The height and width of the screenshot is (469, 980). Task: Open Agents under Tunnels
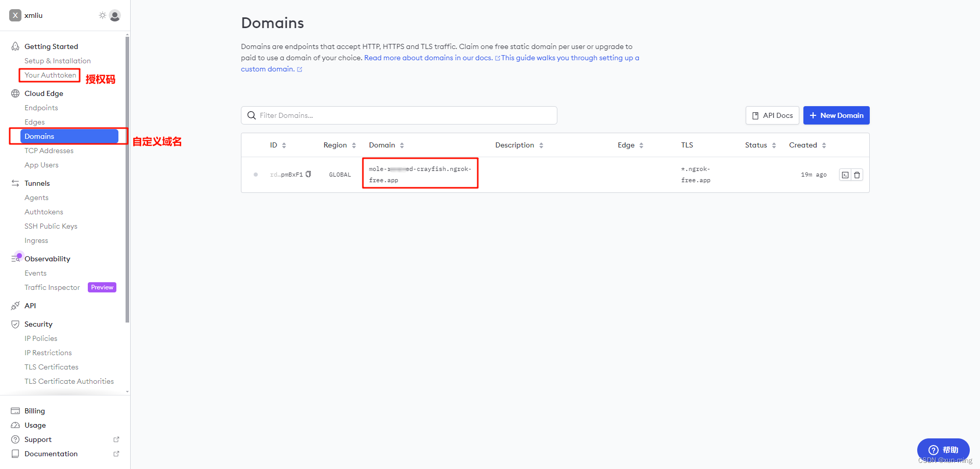tap(37, 198)
